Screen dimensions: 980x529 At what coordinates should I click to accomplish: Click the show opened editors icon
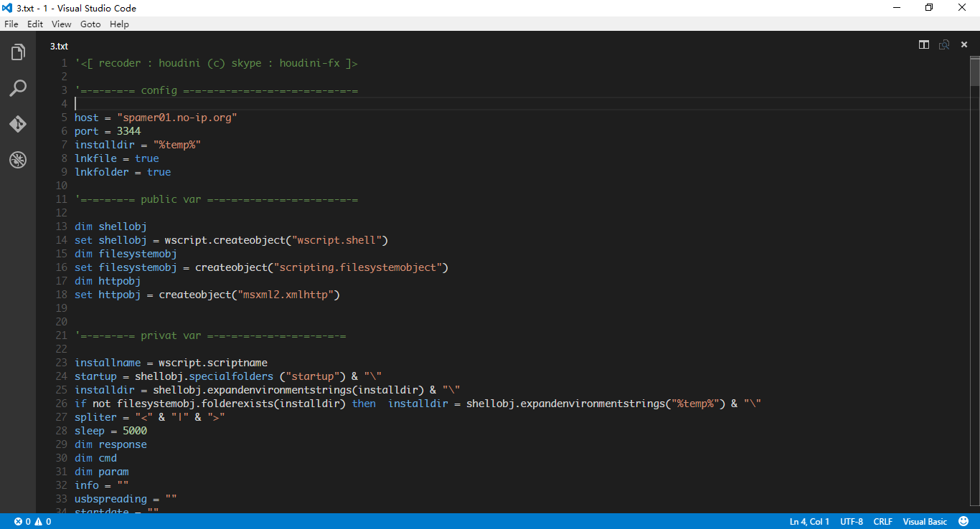(944, 44)
